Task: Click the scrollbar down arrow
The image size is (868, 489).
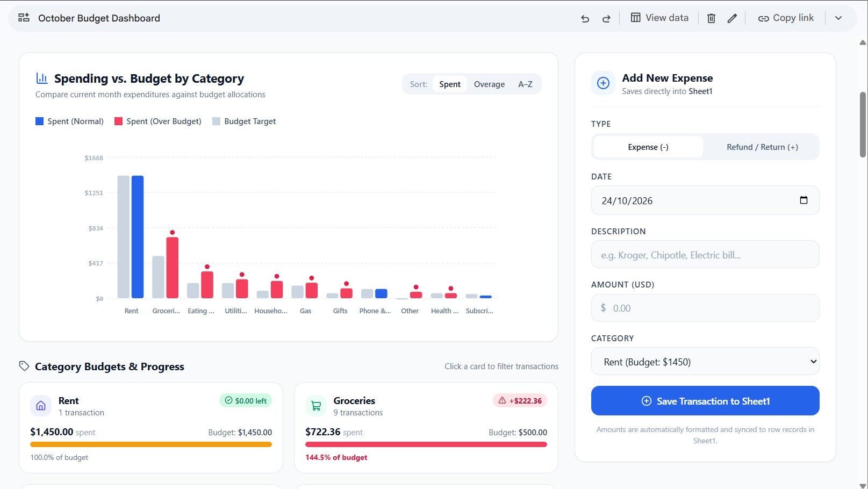Action: click(x=863, y=485)
